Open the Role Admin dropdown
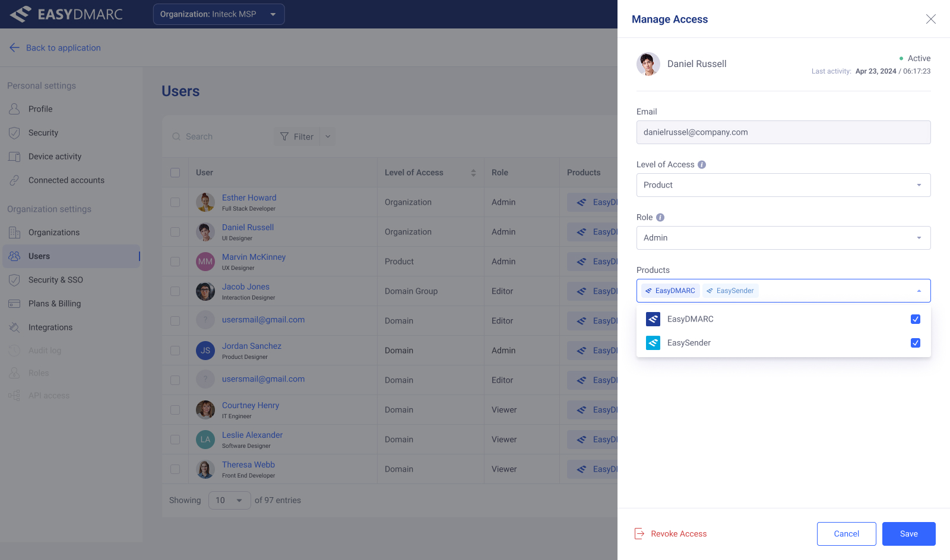 (x=783, y=238)
